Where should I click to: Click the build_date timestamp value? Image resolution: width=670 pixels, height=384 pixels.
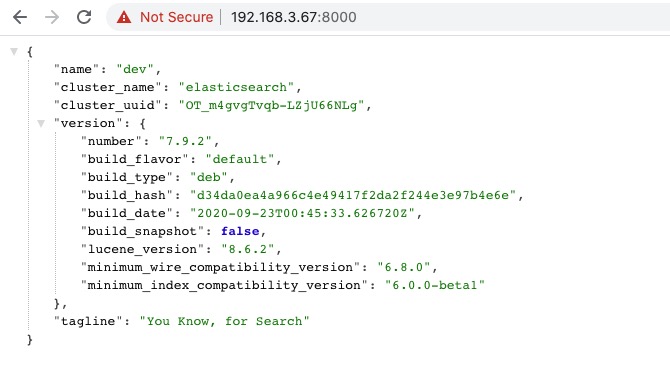click(x=303, y=213)
